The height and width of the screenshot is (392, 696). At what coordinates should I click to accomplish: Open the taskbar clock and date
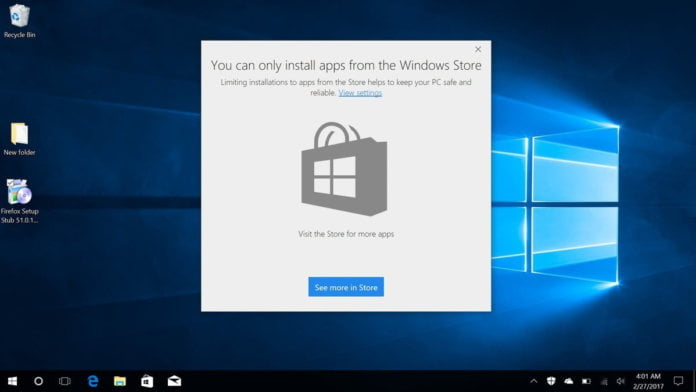pyautogui.click(x=648, y=381)
